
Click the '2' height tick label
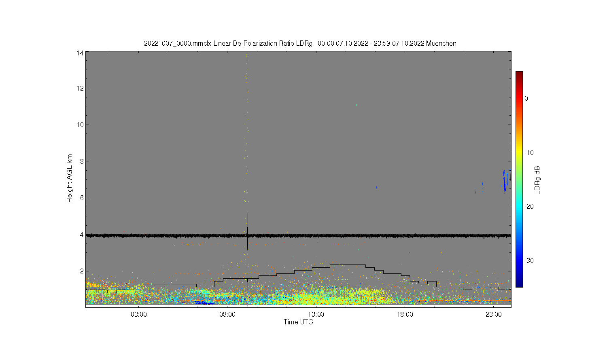[82, 271]
